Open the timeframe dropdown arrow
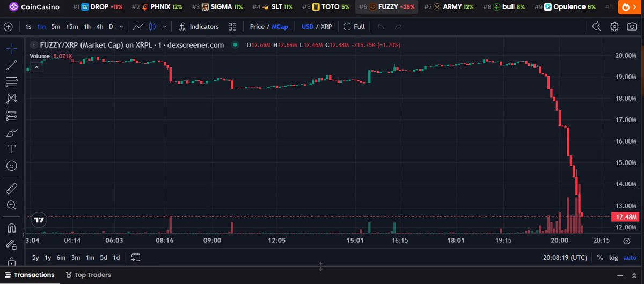The width and height of the screenshot is (644, 284). pos(121,26)
